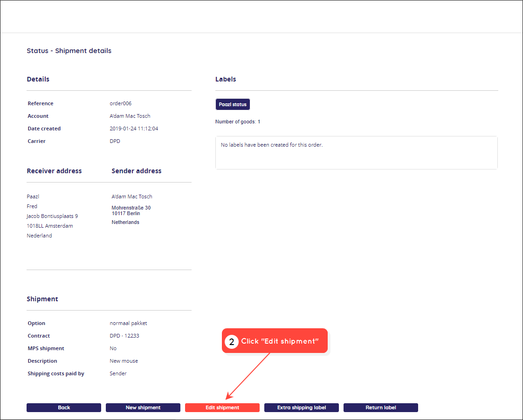Select the DPD - 12233 contract value
This screenshot has height=420, width=523.
[x=124, y=336]
